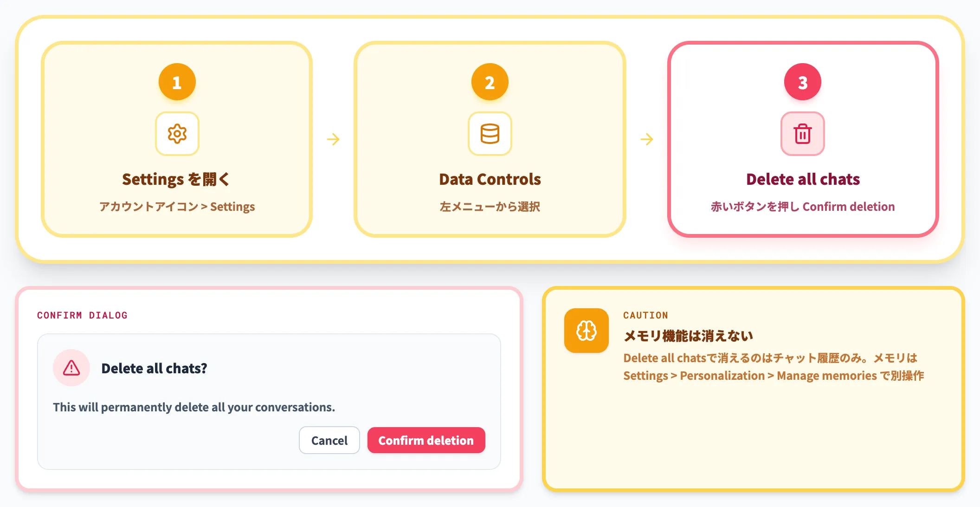Click the orange step 2 number badge

click(490, 82)
